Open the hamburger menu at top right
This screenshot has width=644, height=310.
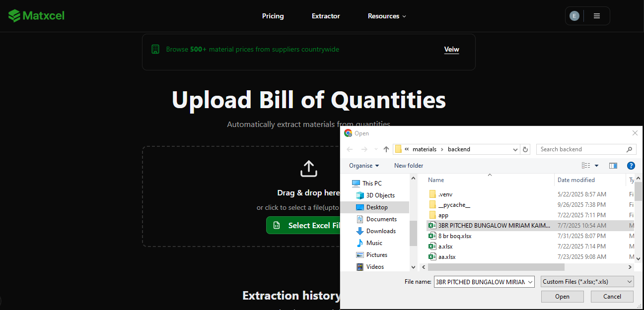(596, 15)
